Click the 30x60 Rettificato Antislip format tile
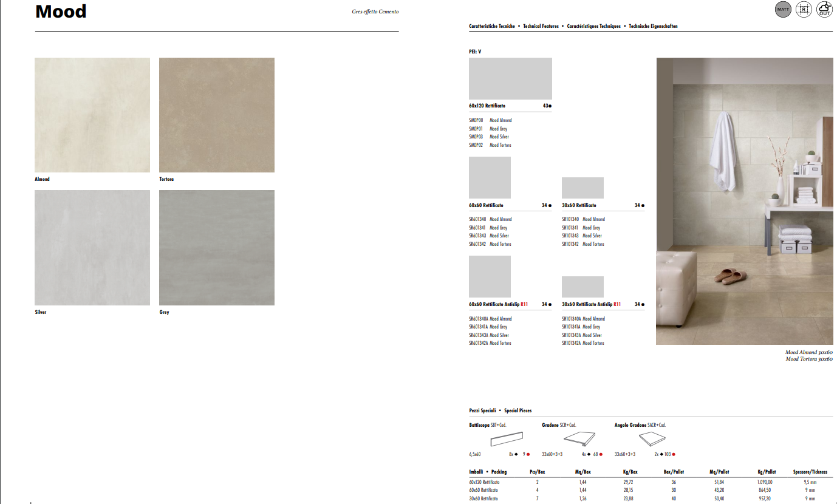Screen dimensions: 837x504 pos(582,287)
